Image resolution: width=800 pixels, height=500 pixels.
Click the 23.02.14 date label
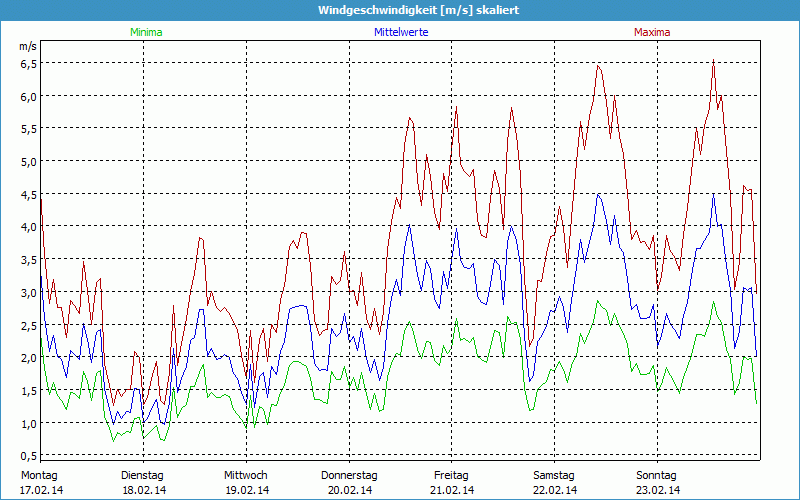(x=658, y=490)
